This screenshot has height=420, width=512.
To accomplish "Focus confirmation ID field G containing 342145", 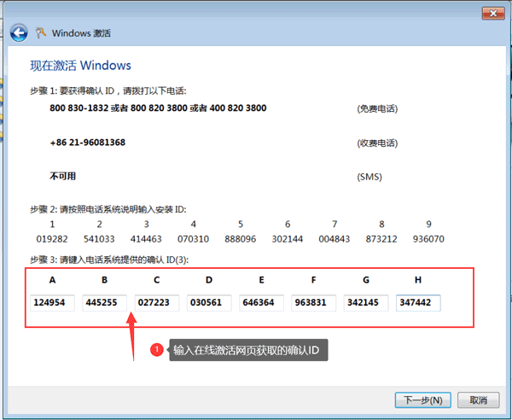I will [366, 303].
